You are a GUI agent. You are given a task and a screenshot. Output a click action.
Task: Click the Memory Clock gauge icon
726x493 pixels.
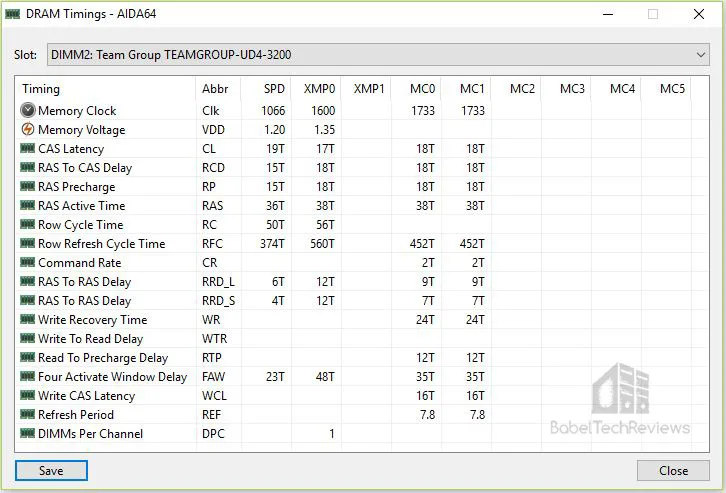28,110
